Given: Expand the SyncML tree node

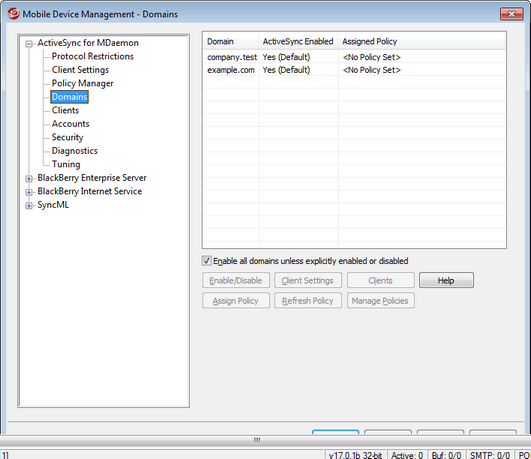Looking at the screenshot, I should point(29,206).
